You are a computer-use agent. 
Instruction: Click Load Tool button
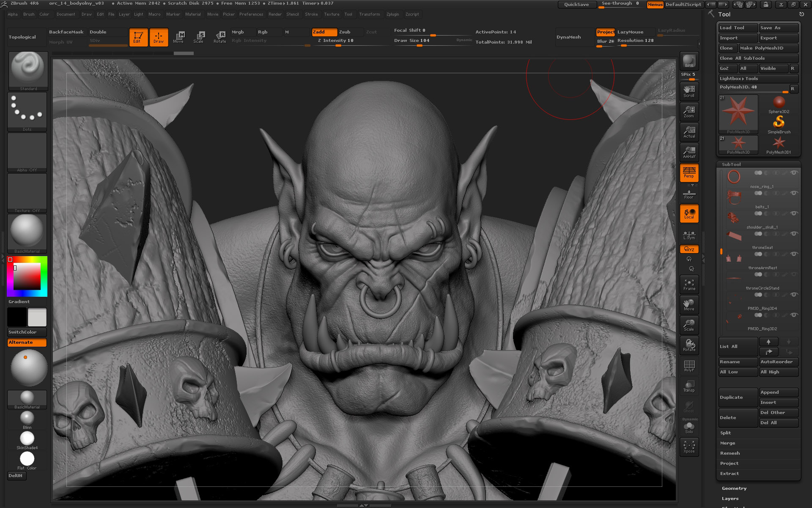pyautogui.click(x=738, y=28)
